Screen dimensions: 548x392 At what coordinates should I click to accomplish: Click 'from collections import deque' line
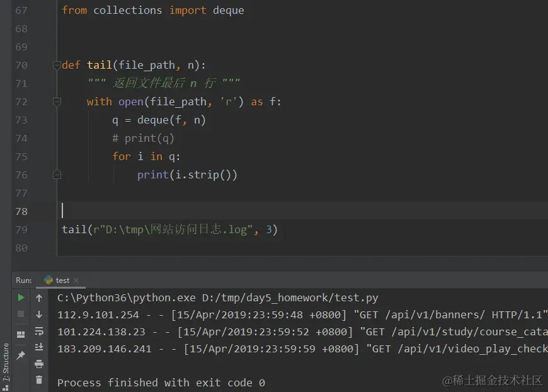153,11
